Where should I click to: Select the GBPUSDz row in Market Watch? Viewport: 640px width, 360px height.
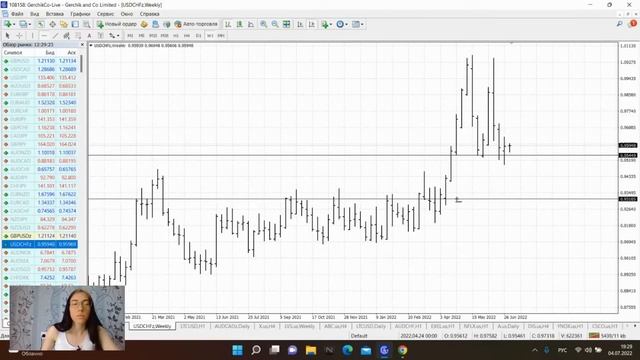tap(40, 236)
